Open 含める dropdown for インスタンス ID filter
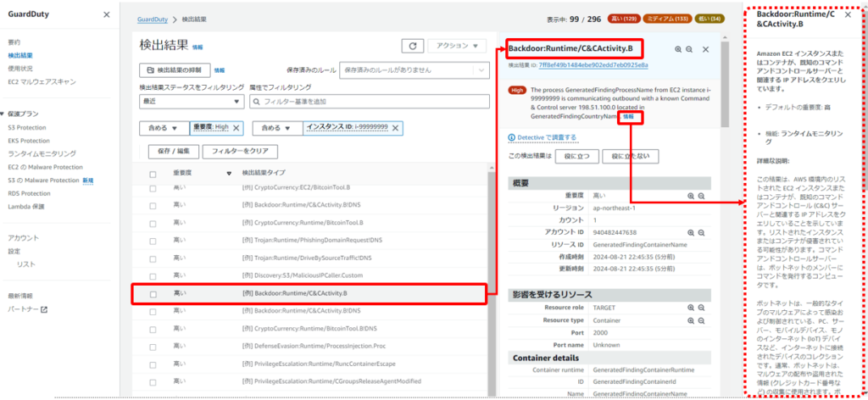The height and width of the screenshot is (400, 868). tap(277, 128)
